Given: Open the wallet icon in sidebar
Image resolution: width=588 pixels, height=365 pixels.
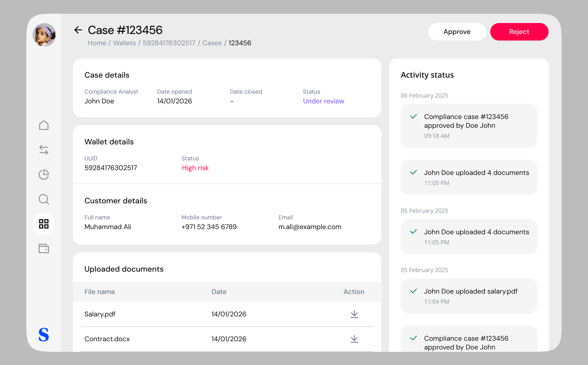Looking at the screenshot, I should [x=44, y=248].
